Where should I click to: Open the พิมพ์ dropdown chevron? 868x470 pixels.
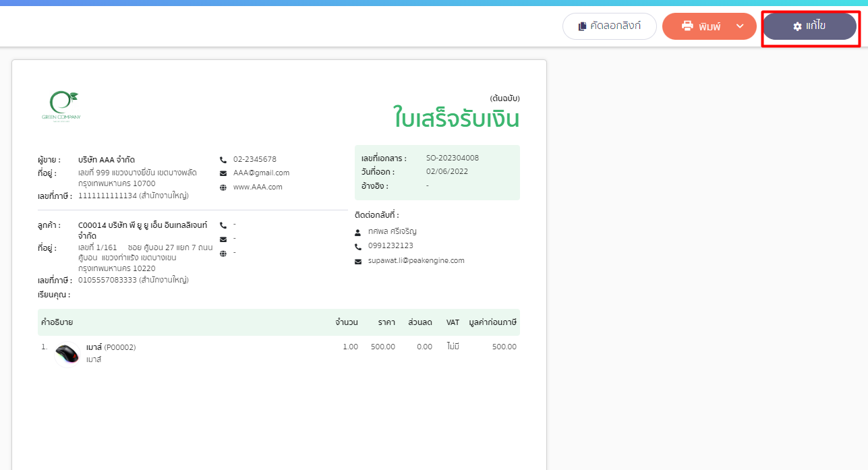(740, 26)
